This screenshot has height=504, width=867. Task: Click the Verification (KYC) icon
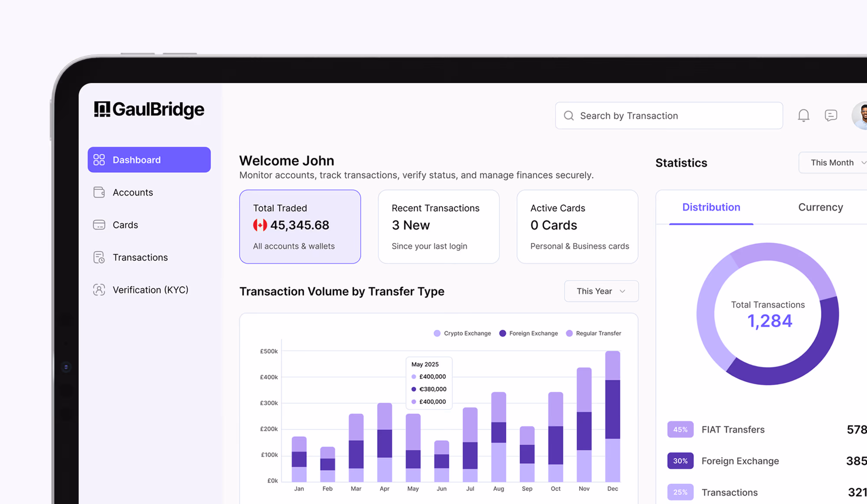click(99, 290)
